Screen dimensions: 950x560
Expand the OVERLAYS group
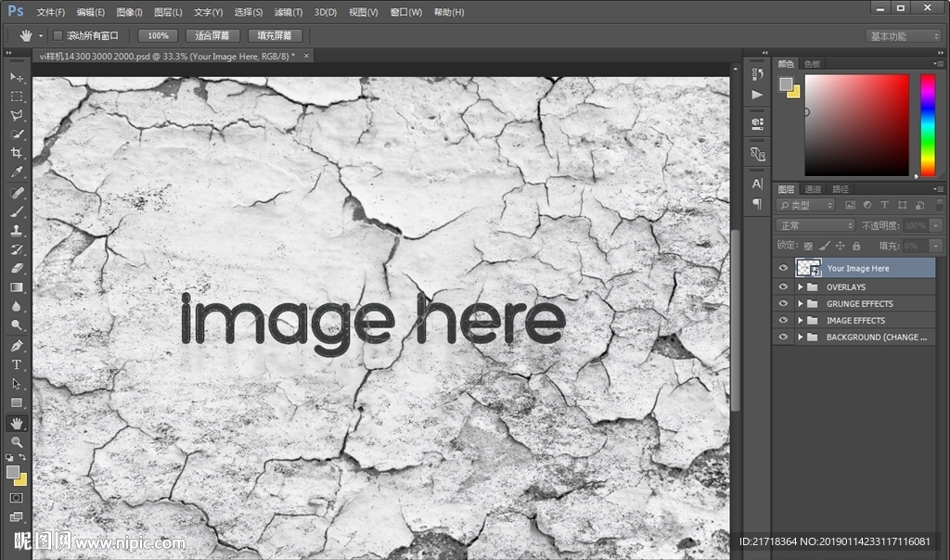coord(801,287)
